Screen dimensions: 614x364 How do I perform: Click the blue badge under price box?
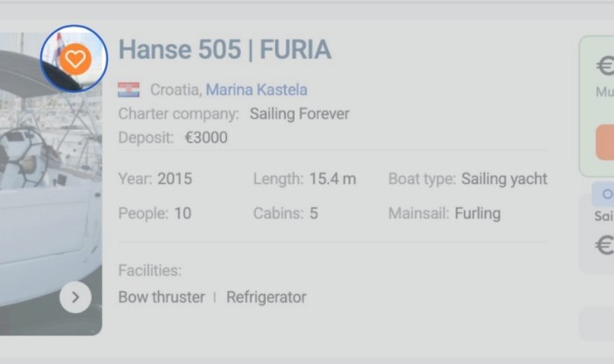tap(604, 194)
